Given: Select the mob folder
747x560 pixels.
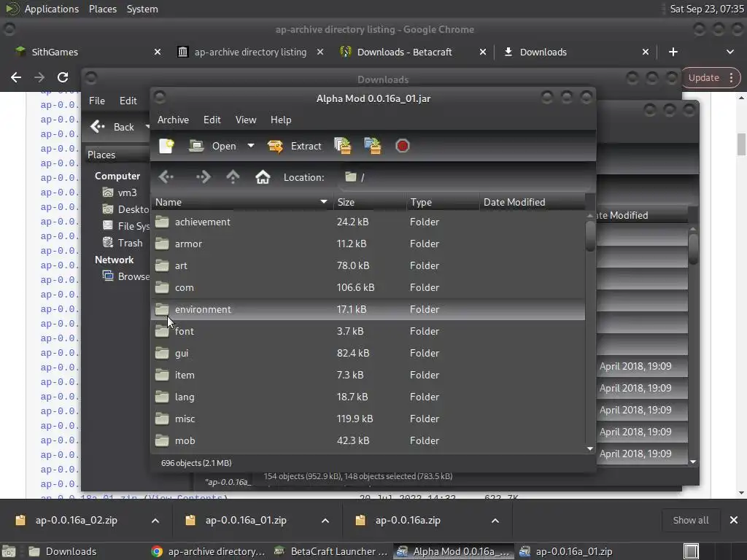Looking at the screenshot, I should 368,441.
